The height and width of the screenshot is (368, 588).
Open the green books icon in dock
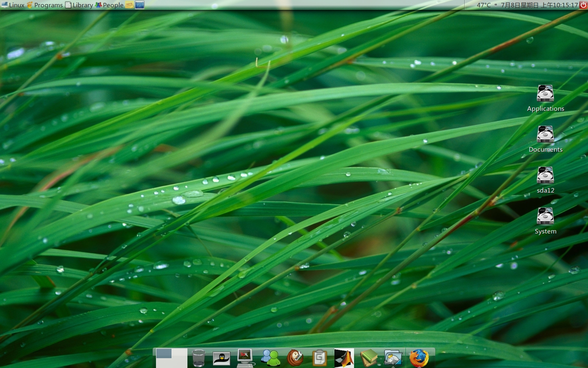tap(369, 358)
